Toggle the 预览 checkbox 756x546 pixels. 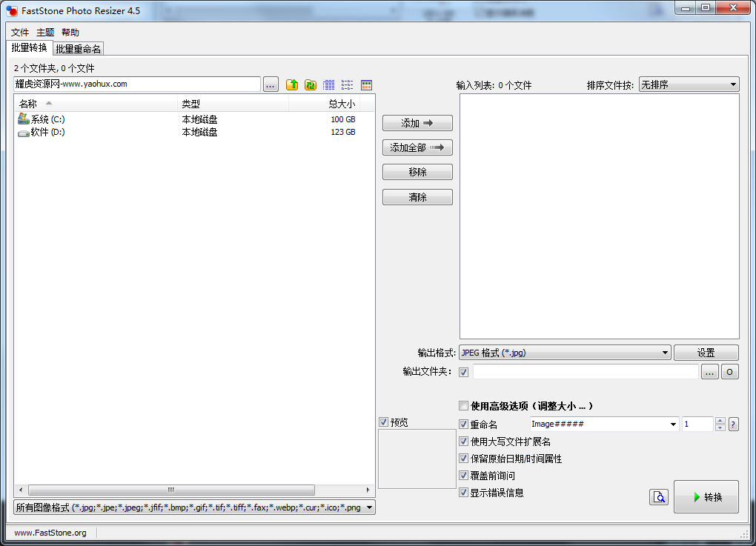click(x=383, y=422)
